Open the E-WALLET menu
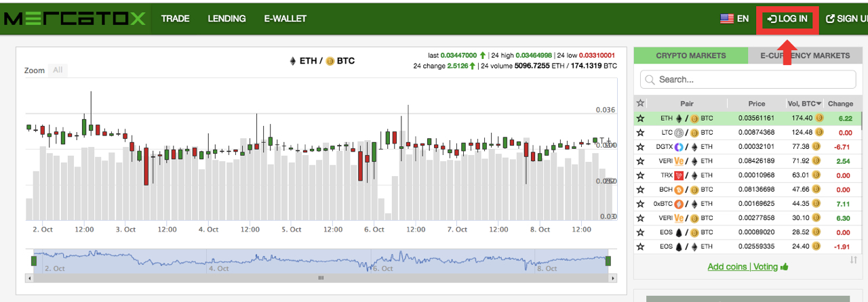868x302 pixels. [285, 19]
